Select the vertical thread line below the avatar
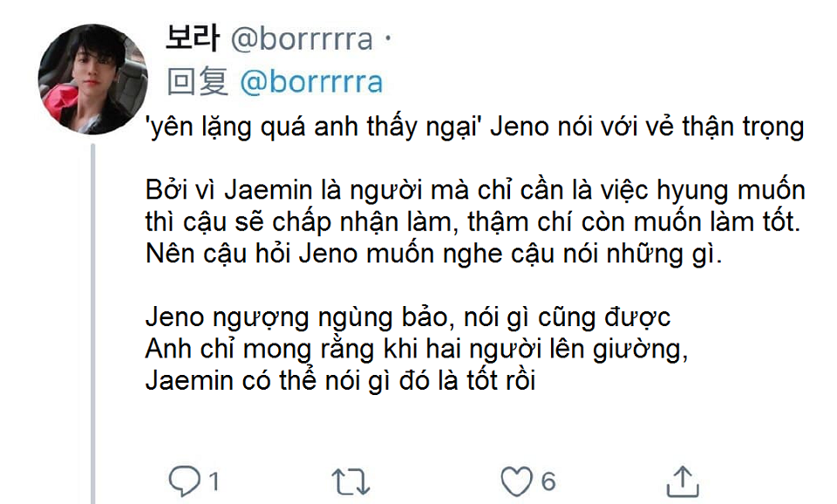This screenshot has height=504, width=837. tap(93, 324)
